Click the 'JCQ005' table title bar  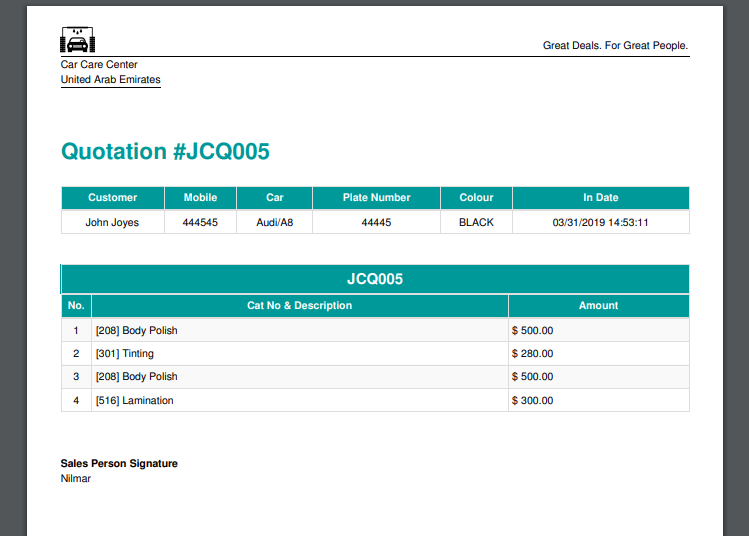point(375,279)
